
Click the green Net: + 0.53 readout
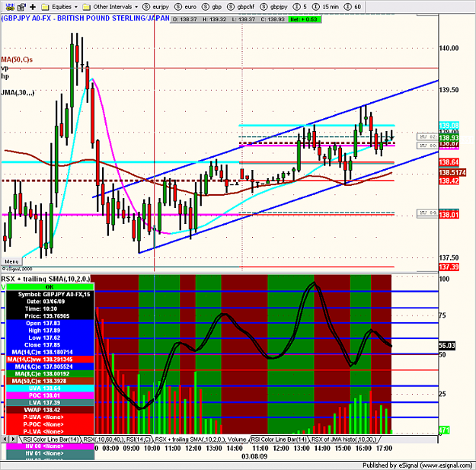(x=304, y=20)
